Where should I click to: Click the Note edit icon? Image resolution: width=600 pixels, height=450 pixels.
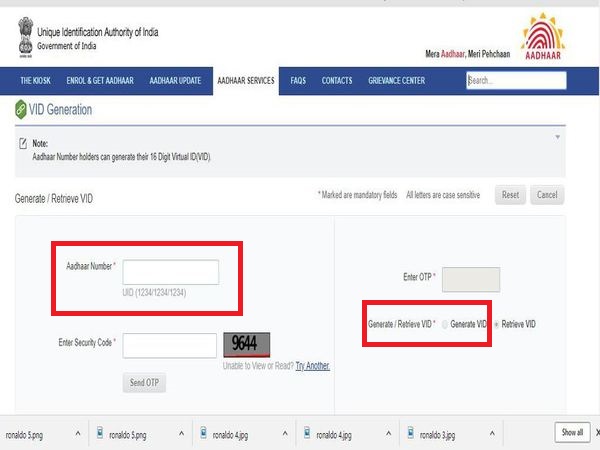tap(23, 145)
